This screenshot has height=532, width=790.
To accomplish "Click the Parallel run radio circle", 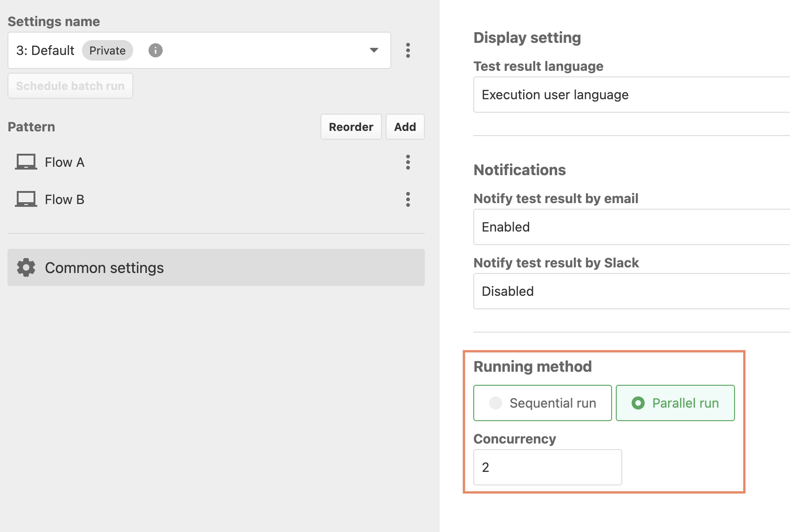I will [x=638, y=403].
